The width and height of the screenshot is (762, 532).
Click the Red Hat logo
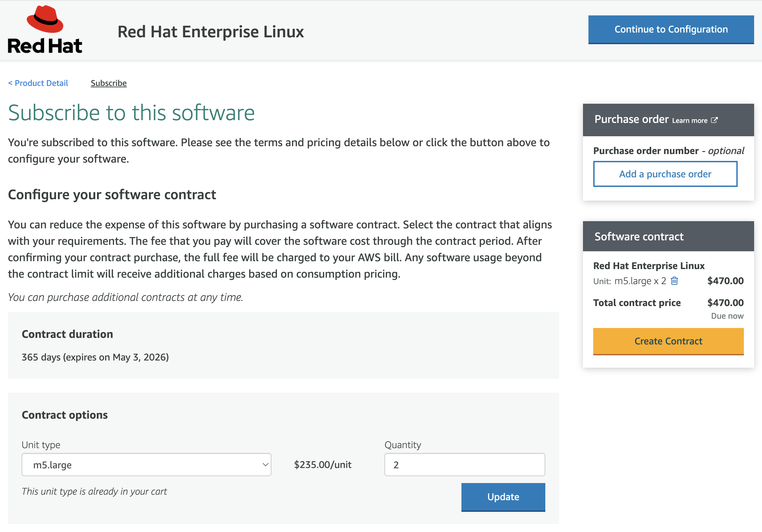(x=45, y=30)
